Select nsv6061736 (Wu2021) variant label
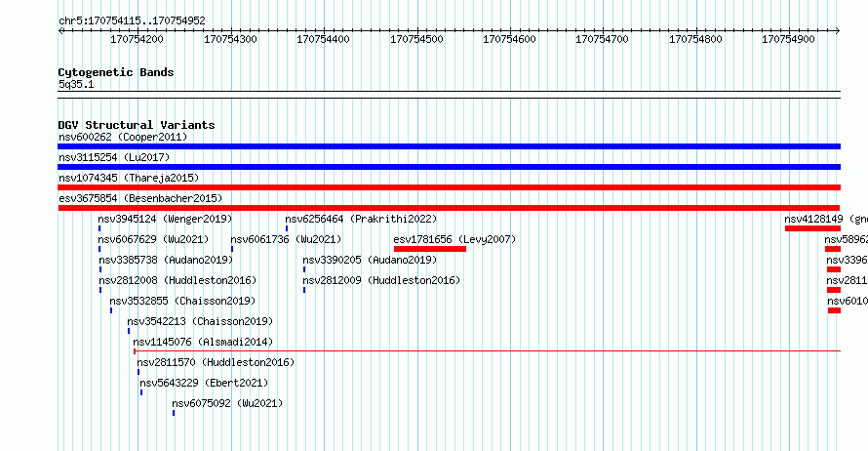Screen dimensions: 868x451 click(x=286, y=239)
